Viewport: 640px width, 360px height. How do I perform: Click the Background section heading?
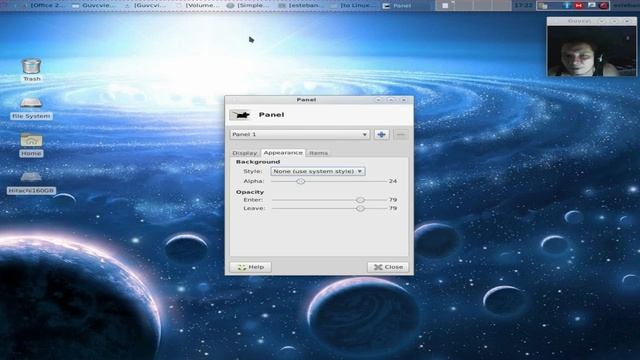pyautogui.click(x=258, y=162)
